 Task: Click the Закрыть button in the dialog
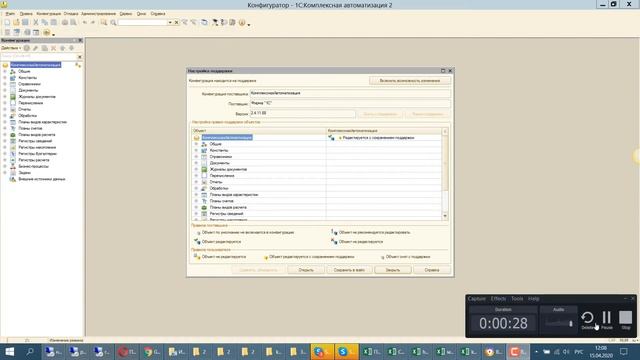point(393,270)
